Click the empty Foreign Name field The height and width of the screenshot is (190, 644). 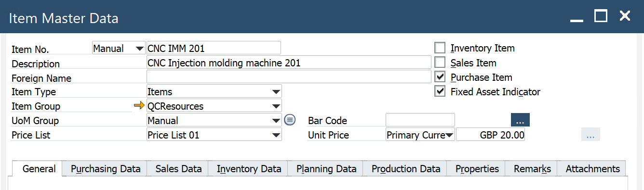pyautogui.click(x=289, y=77)
